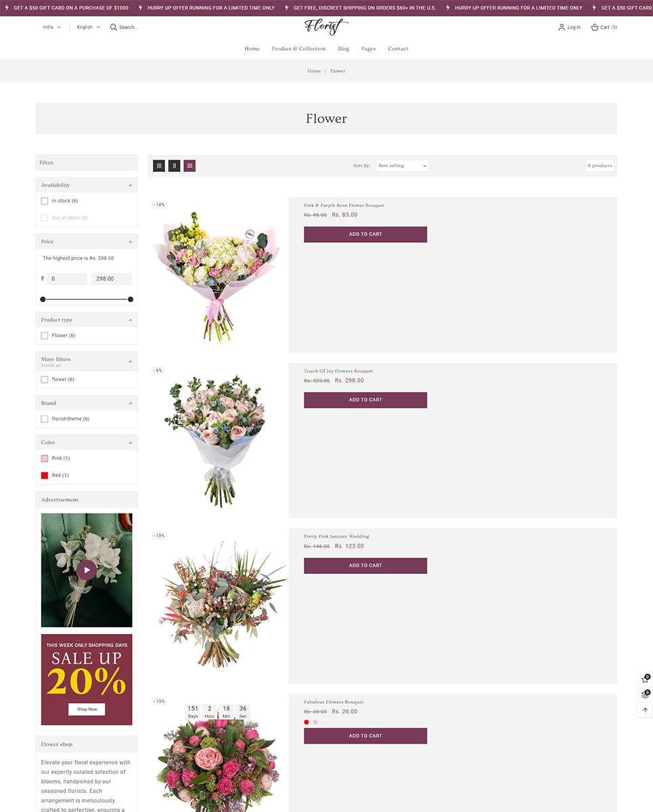This screenshot has height=812, width=653.
Task: Enable the Flower product type checkbox
Action: coord(45,336)
